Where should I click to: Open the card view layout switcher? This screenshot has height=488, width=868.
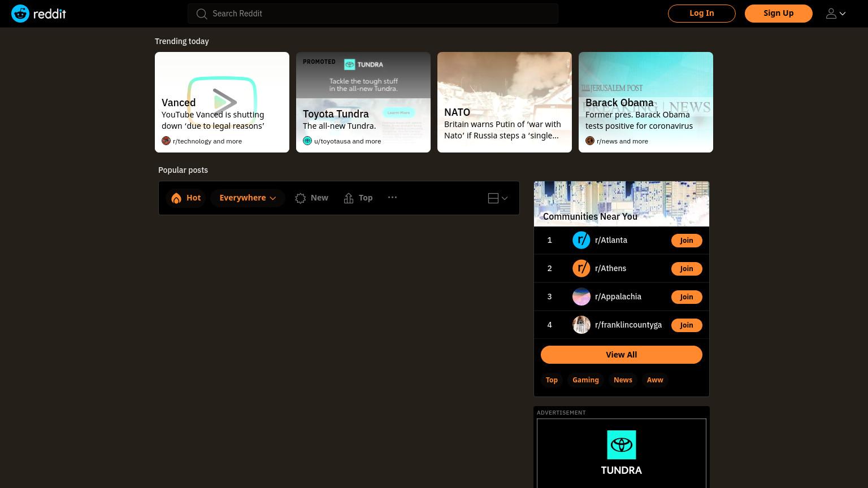pos(498,198)
